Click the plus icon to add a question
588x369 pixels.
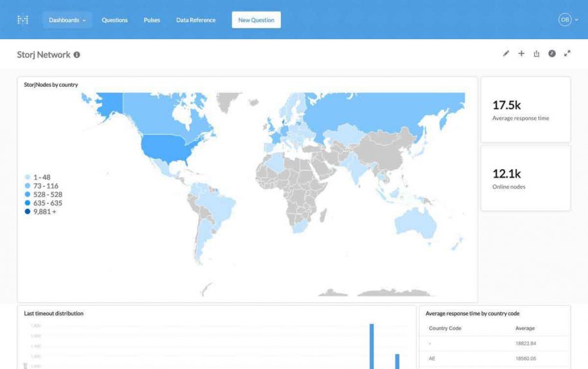(x=521, y=54)
